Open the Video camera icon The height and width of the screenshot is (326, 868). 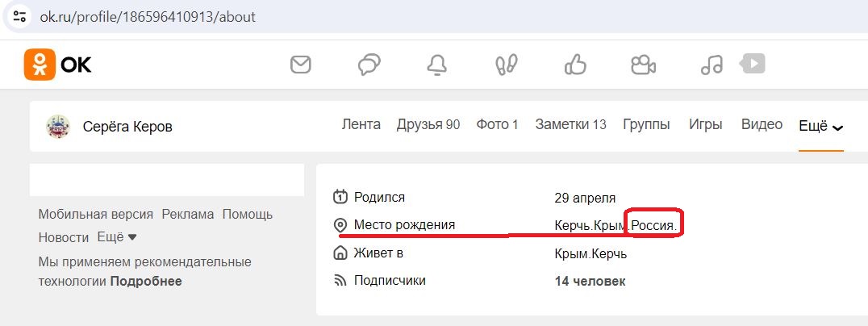click(x=643, y=65)
